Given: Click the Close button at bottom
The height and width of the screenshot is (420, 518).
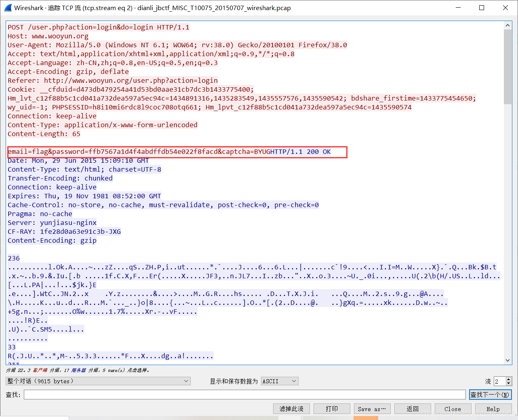Looking at the screenshot, I should pyautogui.click(x=453, y=409).
